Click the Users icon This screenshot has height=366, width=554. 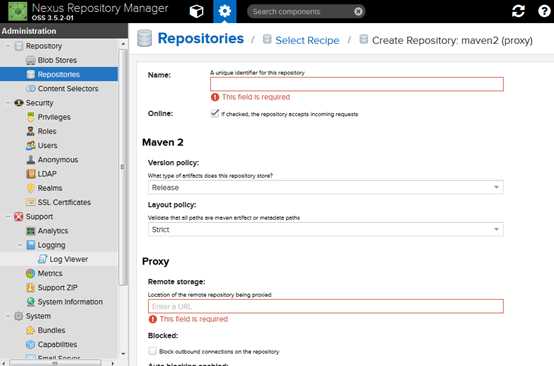pyautogui.click(x=31, y=145)
